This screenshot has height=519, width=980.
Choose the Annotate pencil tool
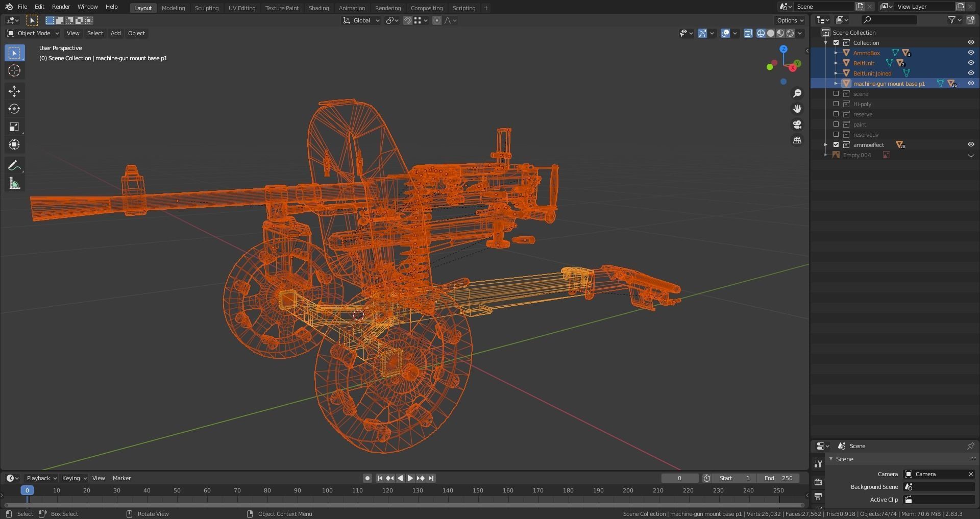tap(14, 166)
